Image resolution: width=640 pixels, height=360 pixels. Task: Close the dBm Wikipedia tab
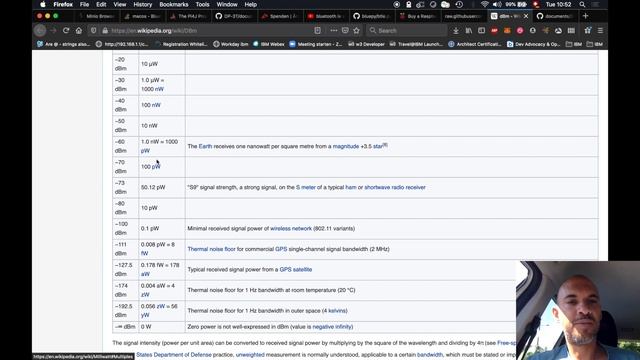coord(526,16)
